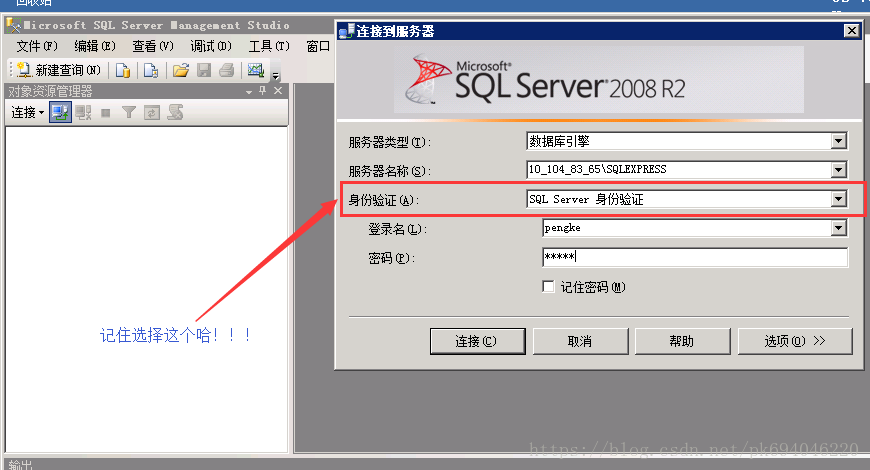
Task: Click the 密码 password field
Action: (x=695, y=257)
